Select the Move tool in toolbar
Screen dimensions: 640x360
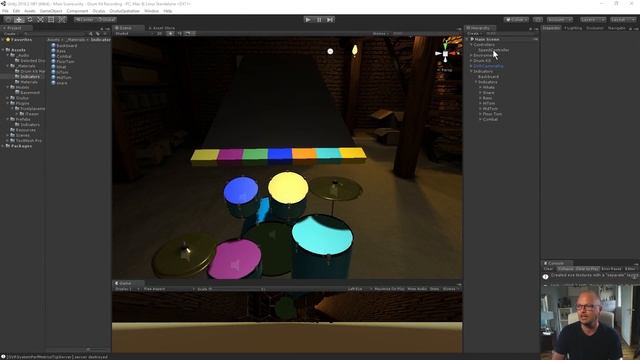[19, 20]
